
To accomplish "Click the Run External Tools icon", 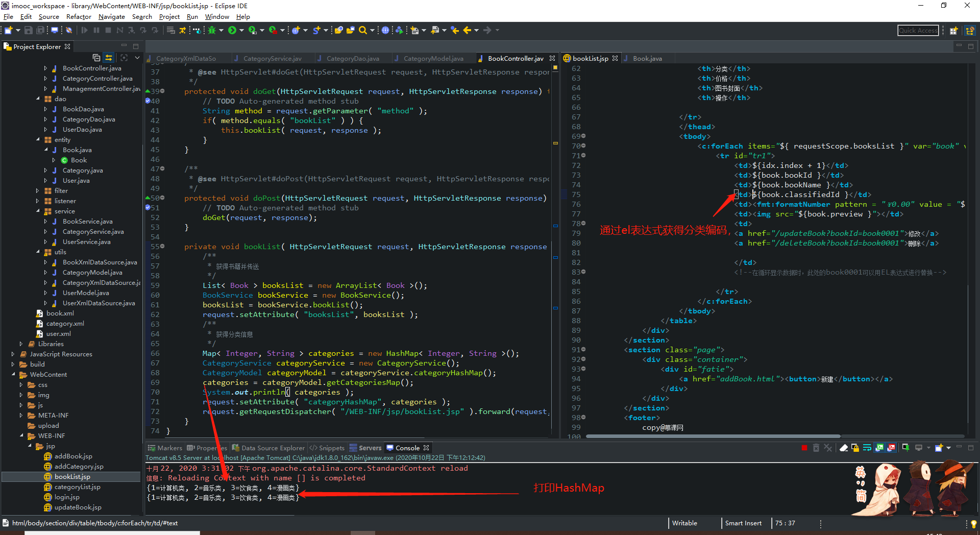I will coord(273,31).
